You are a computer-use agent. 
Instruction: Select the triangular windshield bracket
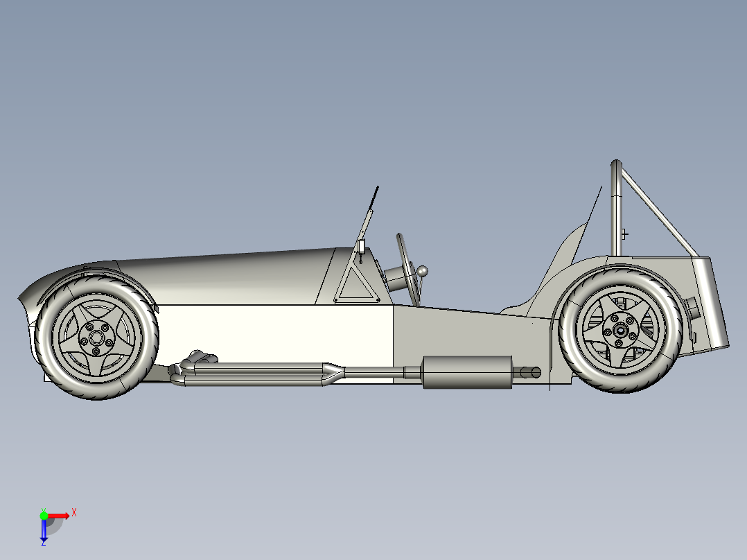pos(356,284)
